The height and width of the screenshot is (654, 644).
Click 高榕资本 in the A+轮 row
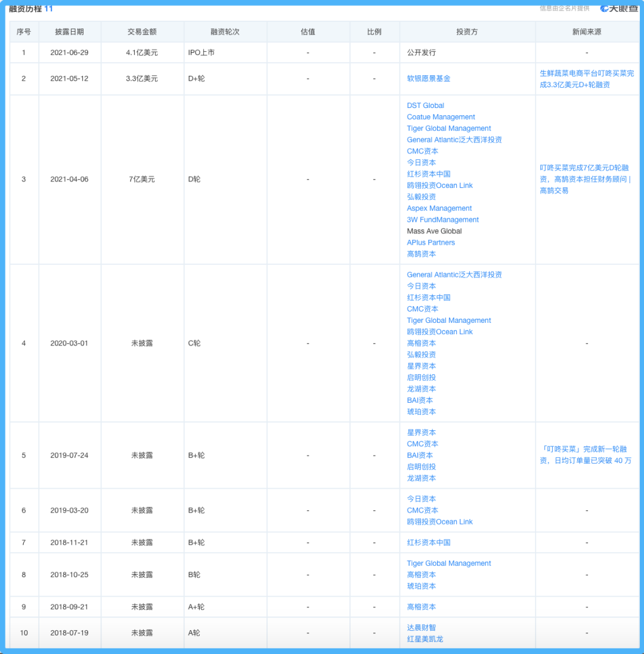tap(422, 607)
